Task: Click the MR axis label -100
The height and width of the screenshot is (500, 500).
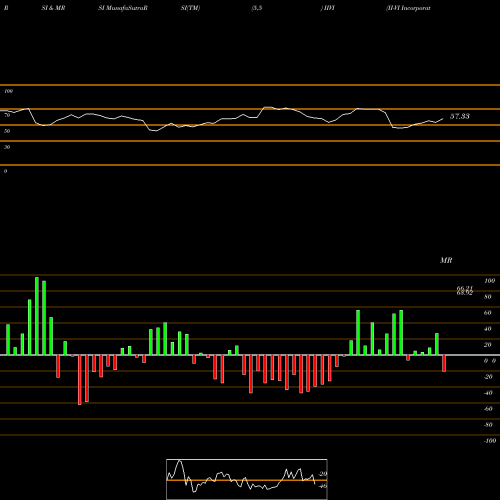Action: (490, 441)
